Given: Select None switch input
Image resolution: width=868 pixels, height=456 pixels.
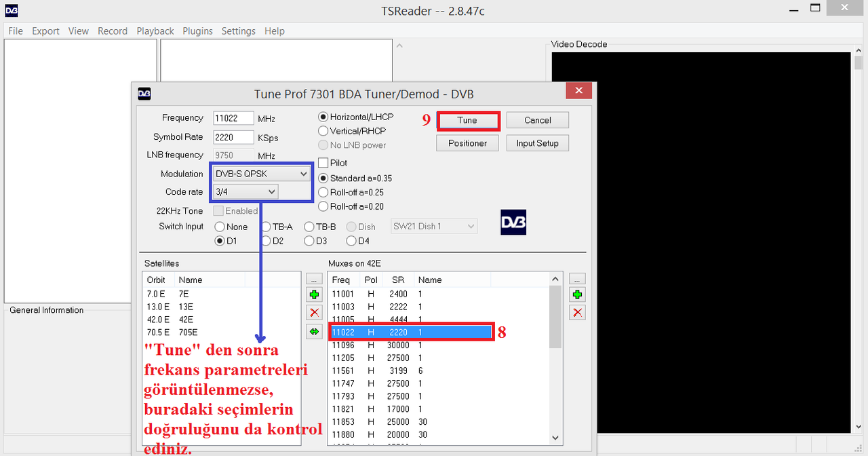Looking at the screenshot, I should [x=231, y=227].
